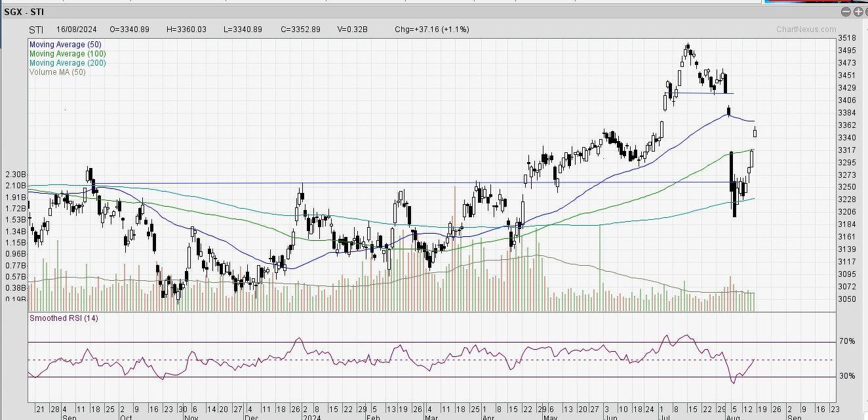The width and height of the screenshot is (868, 420).
Task: Zoom out using the minus icon
Action: click(846, 12)
